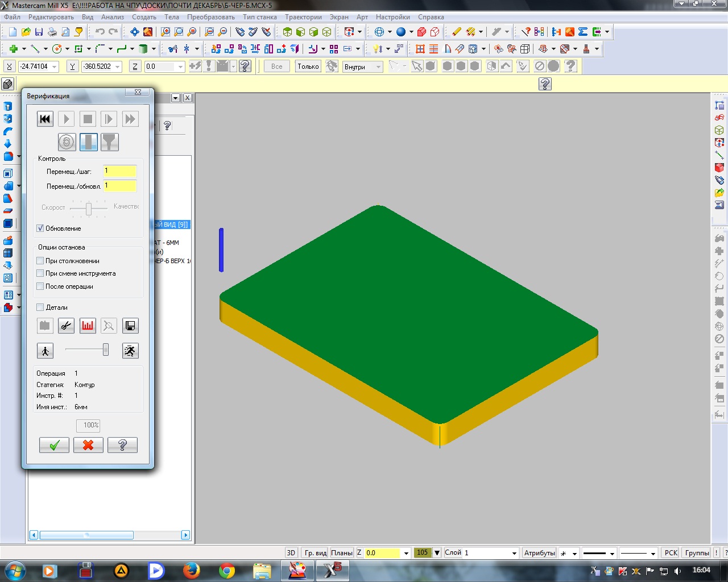Toggle the Обновление checkbox
The width and height of the screenshot is (728, 582).
pyautogui.click(x=40, y=228)
